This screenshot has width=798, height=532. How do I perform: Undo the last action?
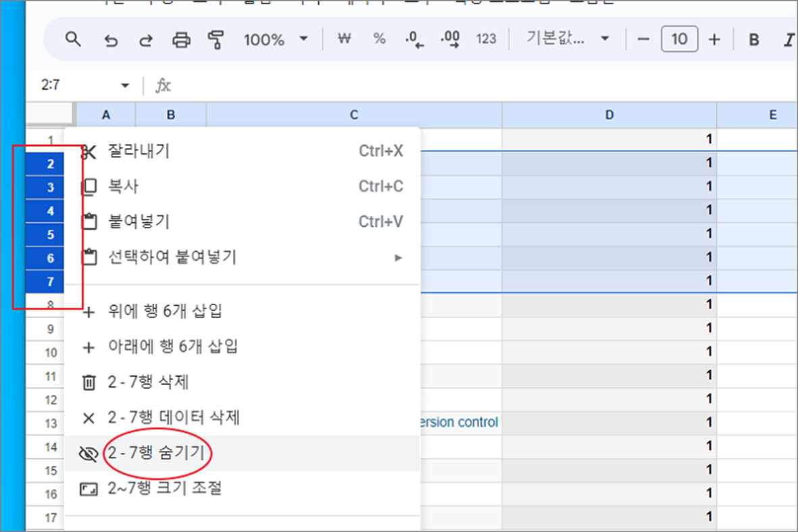[x=110, y=40]
